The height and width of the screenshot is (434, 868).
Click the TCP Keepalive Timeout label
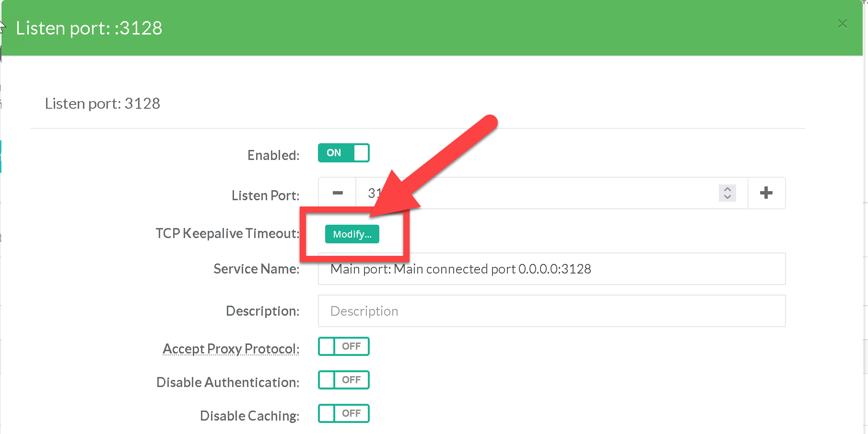(x=227, y=233)
